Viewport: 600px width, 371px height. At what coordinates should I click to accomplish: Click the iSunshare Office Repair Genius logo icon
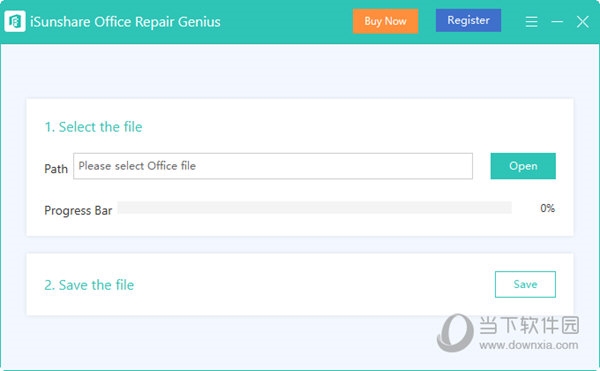coord(15,21)
